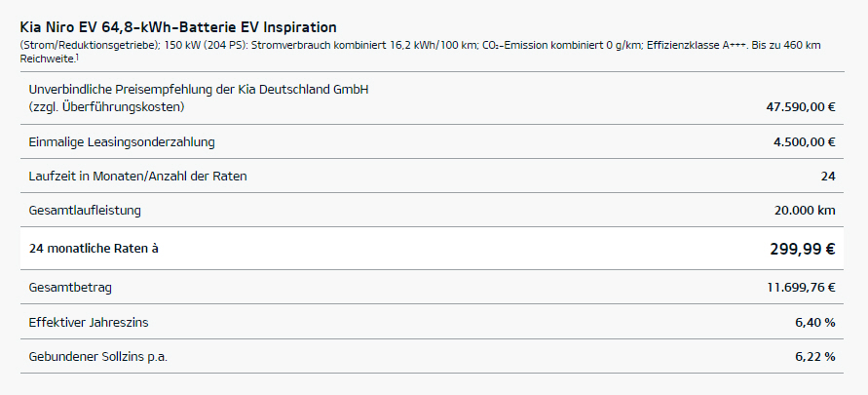Click the value 24 for Laufzeit
868x395 pixels.
click(x=828, y=177)
